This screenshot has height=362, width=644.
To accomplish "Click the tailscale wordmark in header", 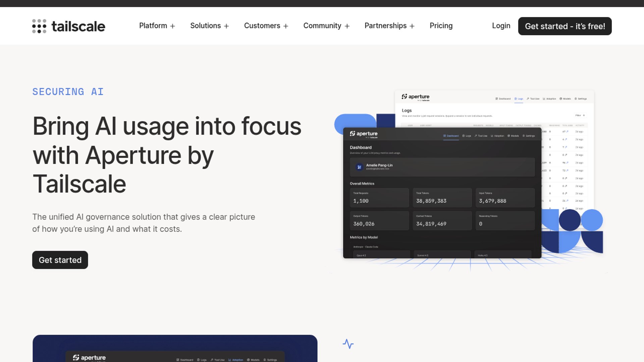I will click(x=78, y=26).
